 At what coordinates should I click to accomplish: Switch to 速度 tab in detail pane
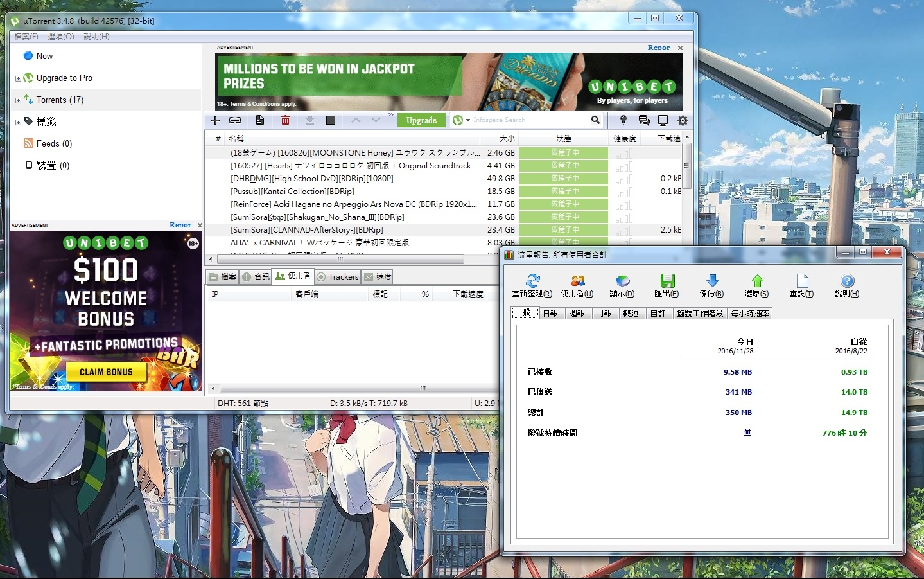[378, 277]
